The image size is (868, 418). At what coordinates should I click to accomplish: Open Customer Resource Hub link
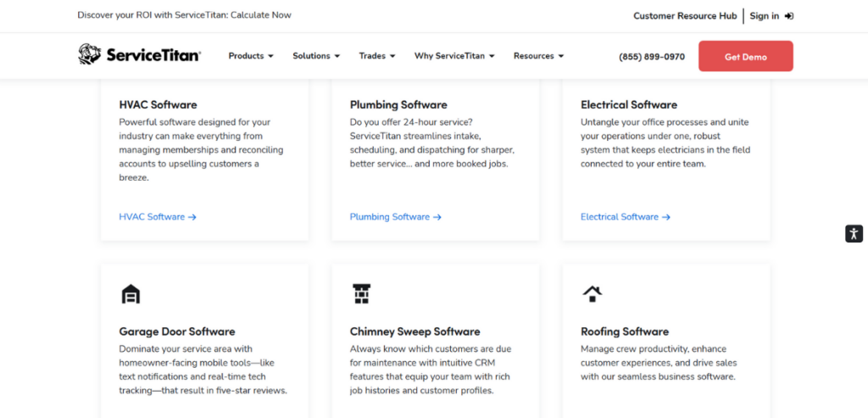(685, 16)
